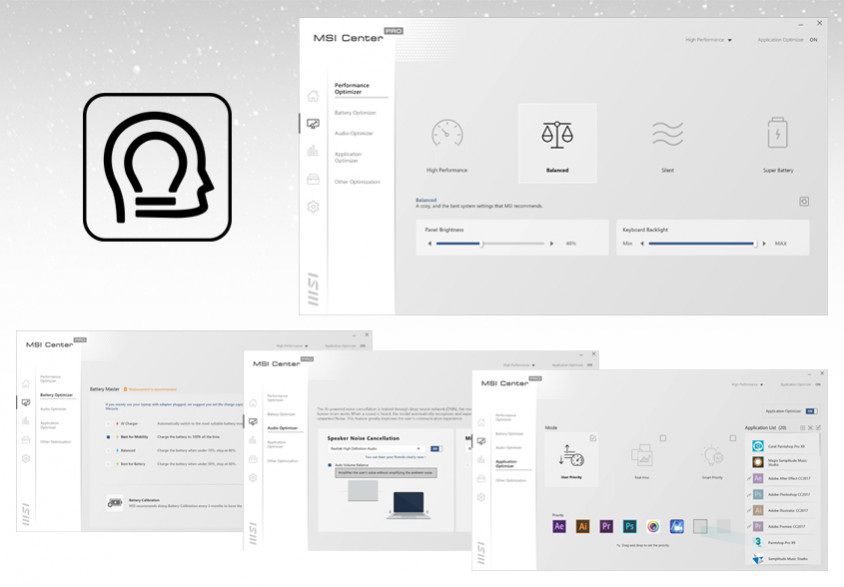Image resolution: width=844 pixels, height=587 pixels.
Task: Select the Balanced radio button in Battery Master
Action: point(109,450)
